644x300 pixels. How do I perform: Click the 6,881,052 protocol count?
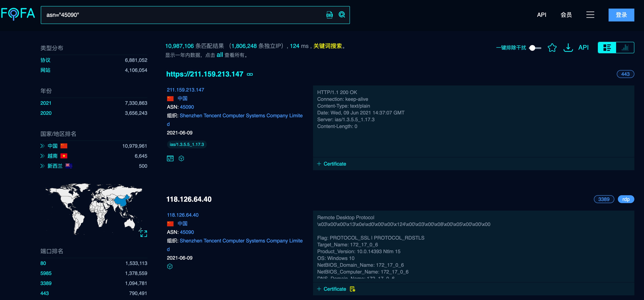[136, 60]
